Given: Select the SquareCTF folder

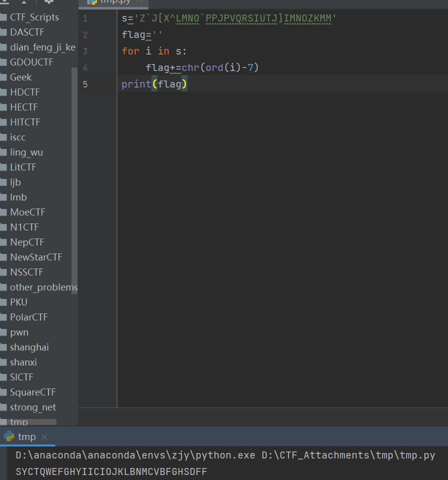Looking at the screenshot, I should [x=32, y=392].
